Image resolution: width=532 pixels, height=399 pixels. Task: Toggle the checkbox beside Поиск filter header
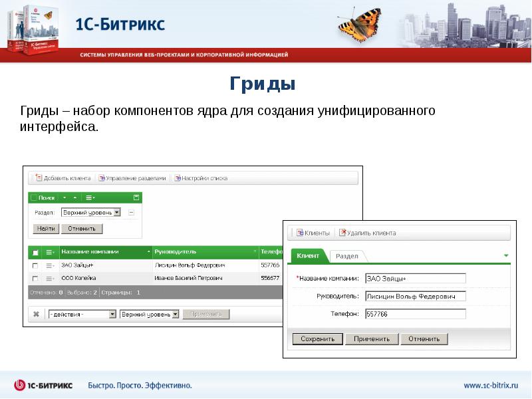click(34, 198)
